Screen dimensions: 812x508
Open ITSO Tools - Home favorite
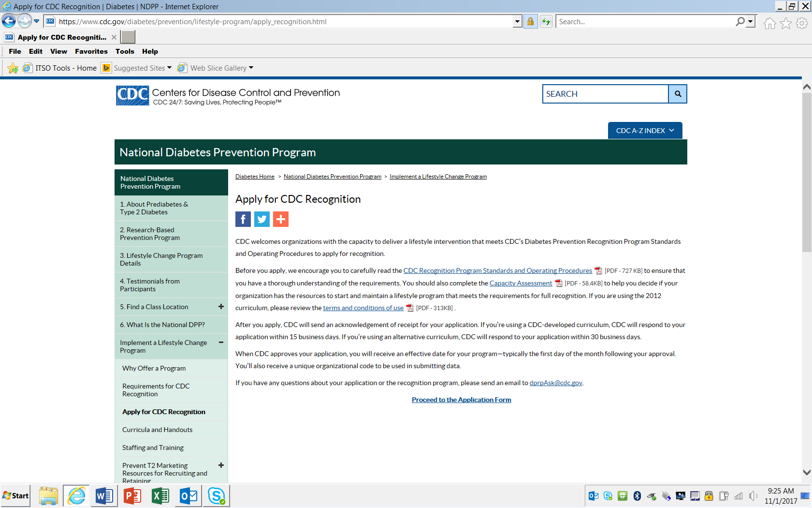coord(60,68)
